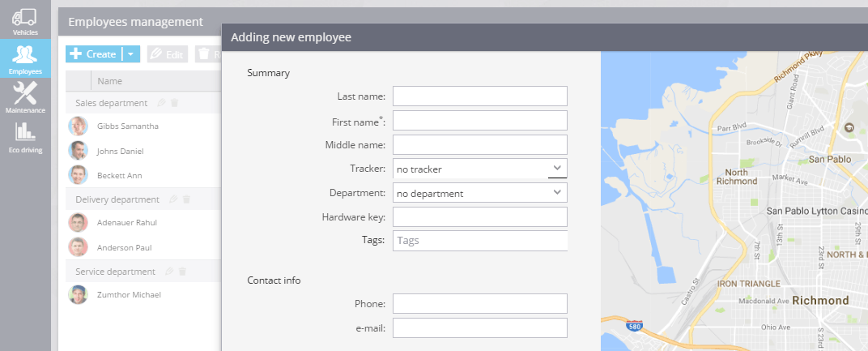
Task: Click trash icon beside Service department
Action: [182, 271]
